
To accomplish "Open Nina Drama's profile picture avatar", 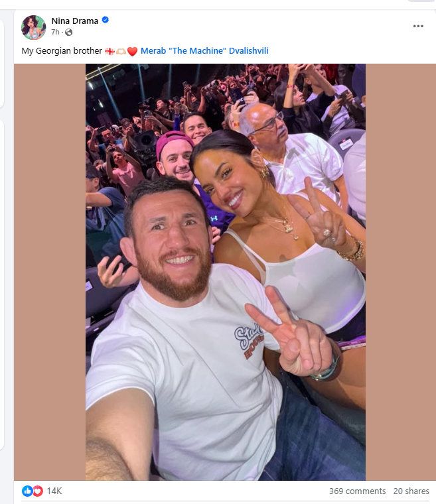I will pos(33,27).
